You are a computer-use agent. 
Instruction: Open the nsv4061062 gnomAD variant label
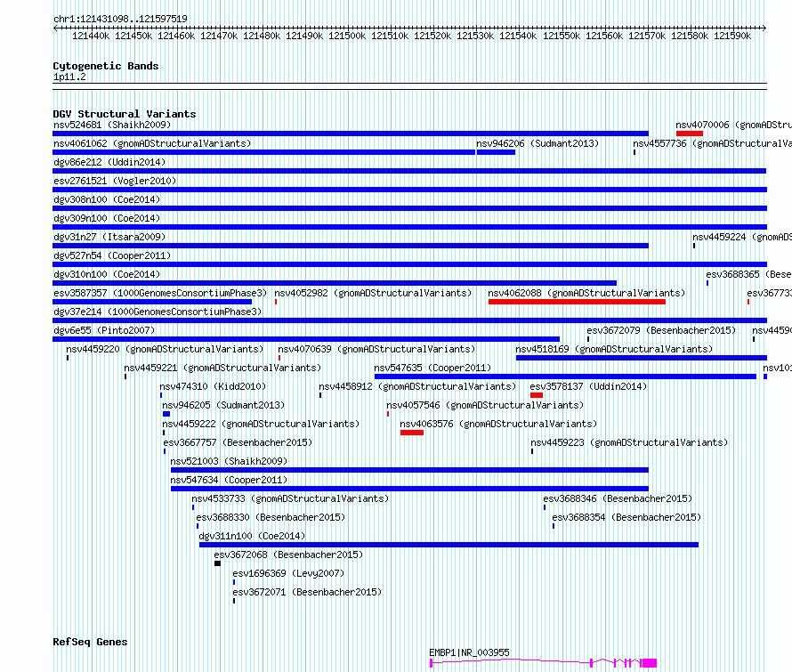click(152, 143)
